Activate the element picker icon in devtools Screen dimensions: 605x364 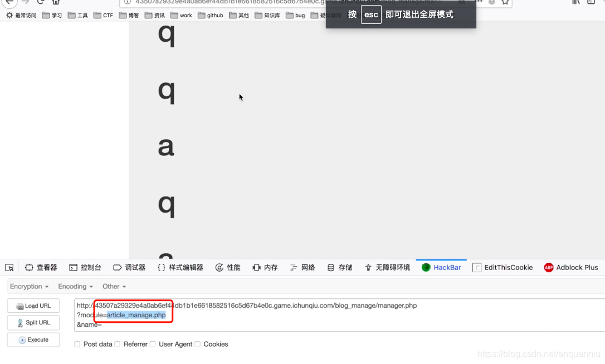[x=9, y=268]
